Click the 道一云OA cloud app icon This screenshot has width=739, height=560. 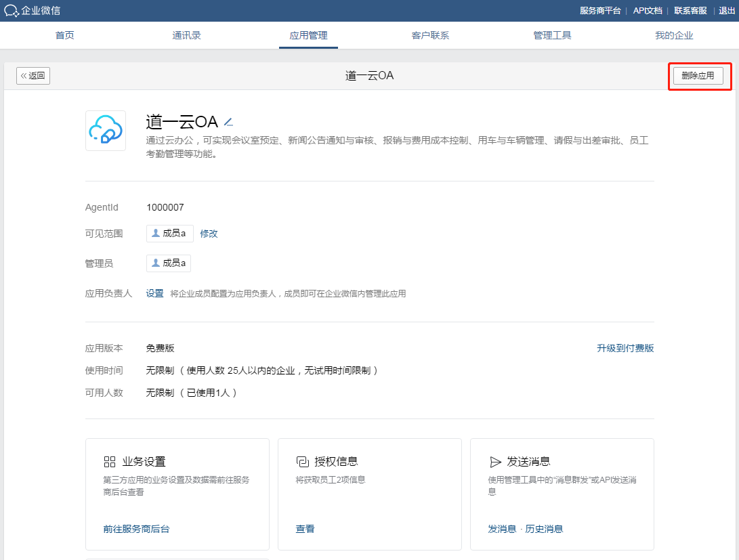click(x=106, y=131)
